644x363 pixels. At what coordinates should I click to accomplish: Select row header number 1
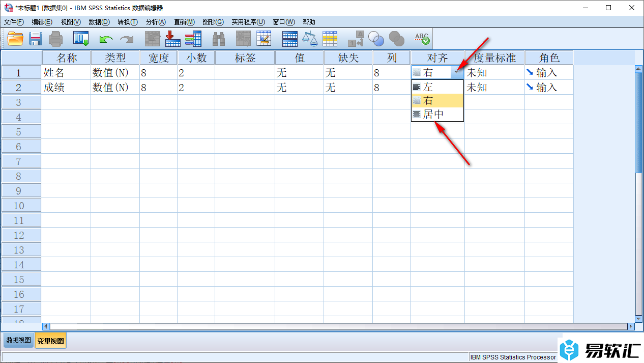coord(21,73)
